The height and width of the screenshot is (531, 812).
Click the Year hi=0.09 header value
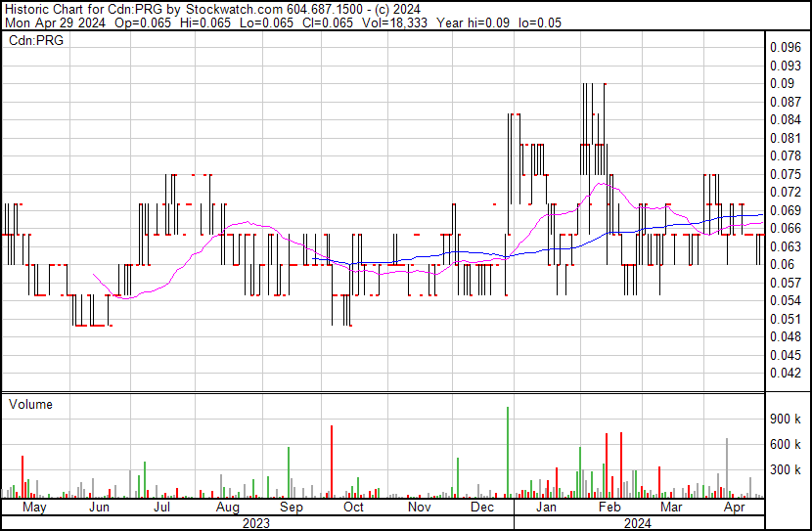click(x=474, y=22)
